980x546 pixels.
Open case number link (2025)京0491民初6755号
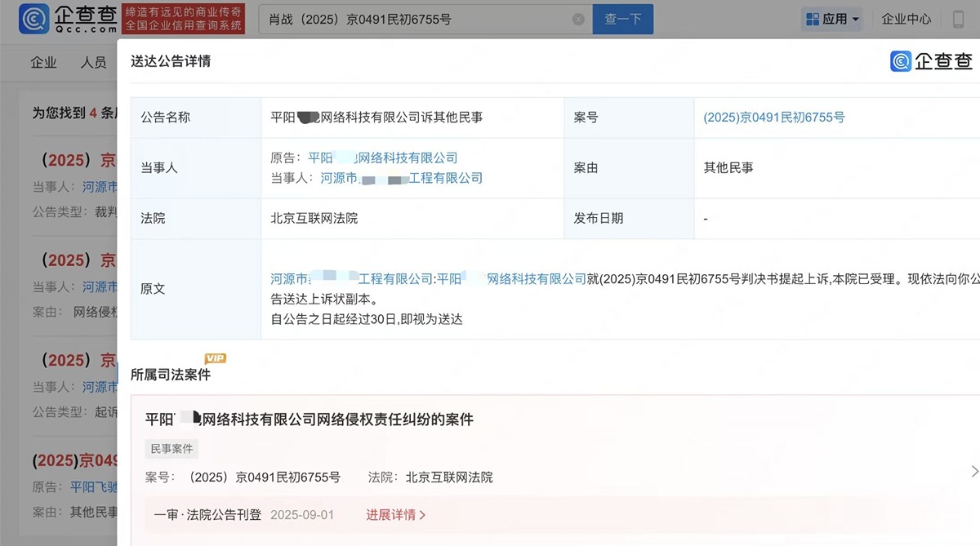coord(773,118)
